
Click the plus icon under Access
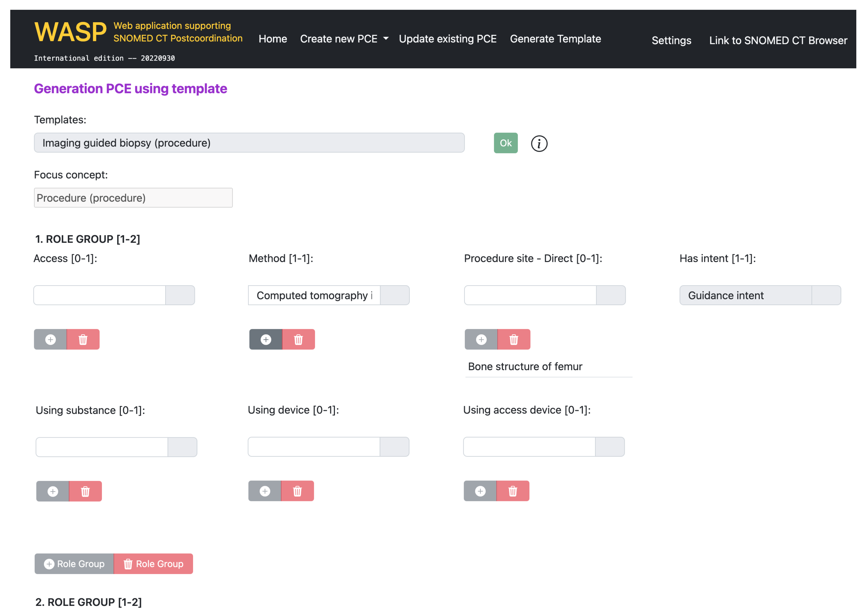50,339
